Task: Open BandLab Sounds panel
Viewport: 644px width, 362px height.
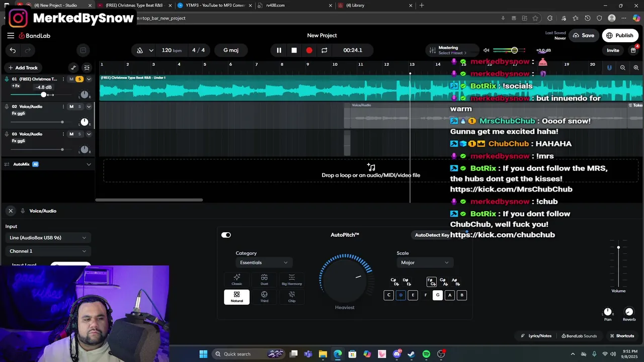Action: [x=579, y=336]
